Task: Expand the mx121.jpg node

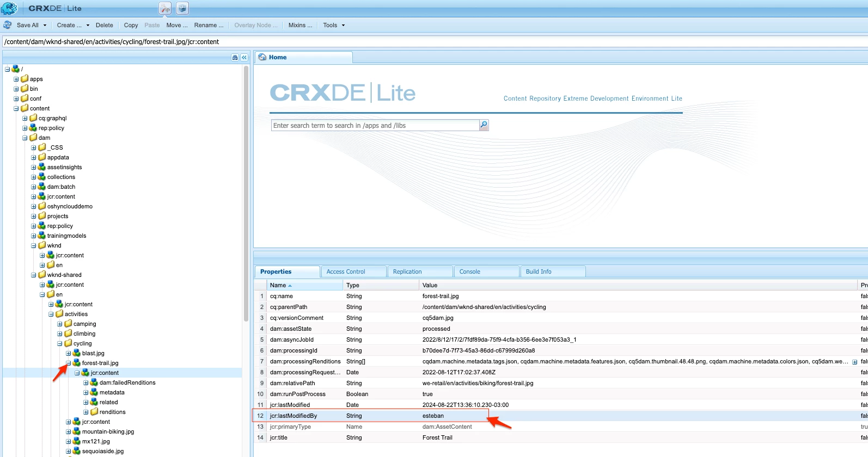Action: (69, 441)
